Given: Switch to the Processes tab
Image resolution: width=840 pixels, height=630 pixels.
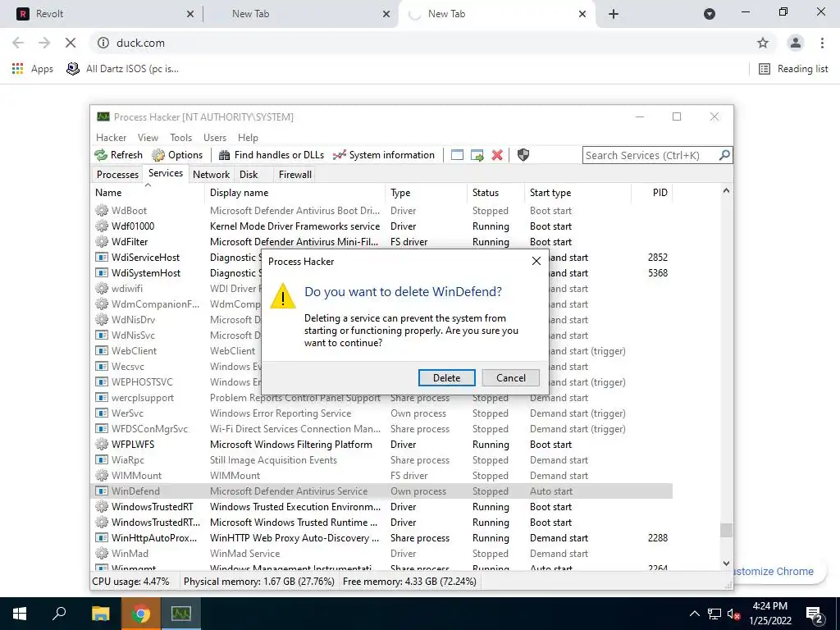Looking at the screenshot, I should tap(117, 175).
